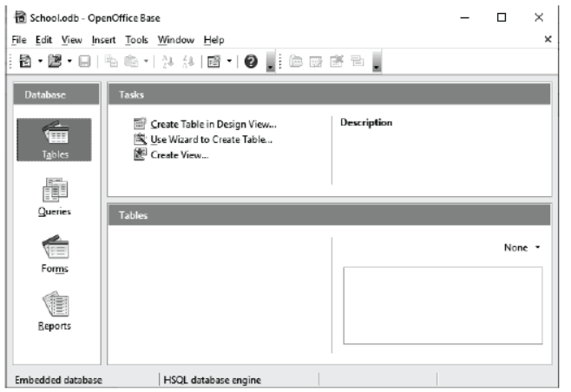The height and width of the screenshot is (392, 571).
Task: Click the first toolbar drag handle
Action: coord(10,62)
